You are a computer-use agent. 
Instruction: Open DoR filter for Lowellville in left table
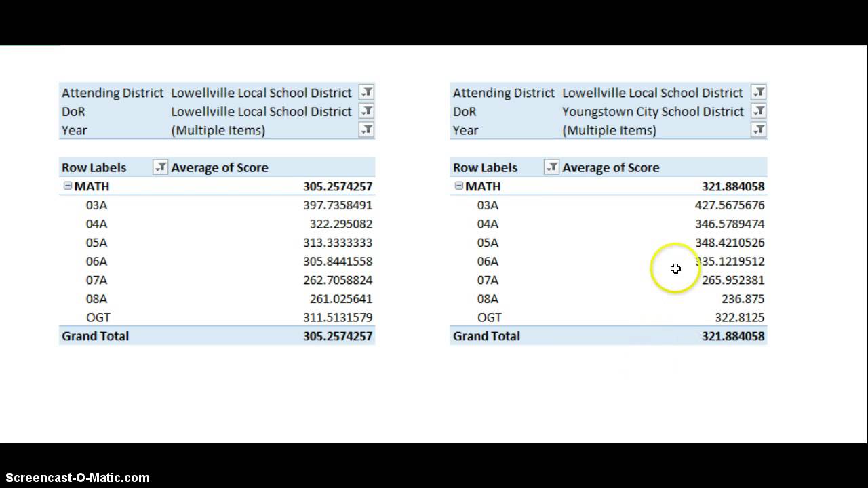pos(366,111)
